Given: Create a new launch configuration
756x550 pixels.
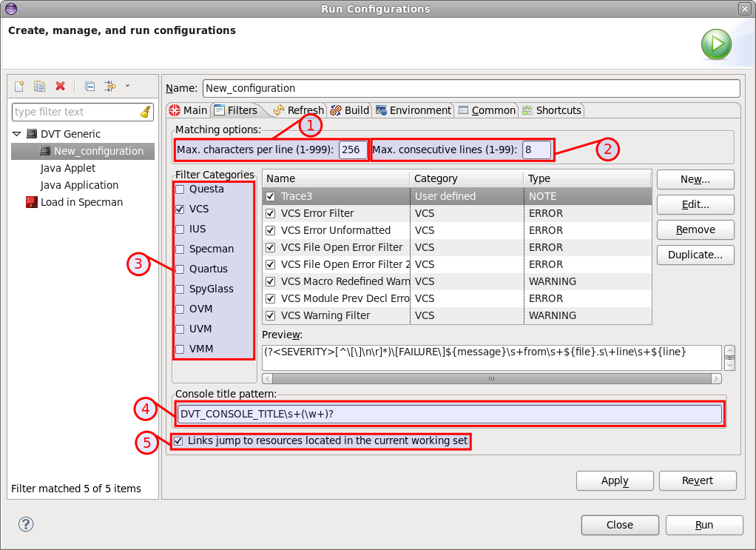Looking at the screenshot, I should 18,86.
